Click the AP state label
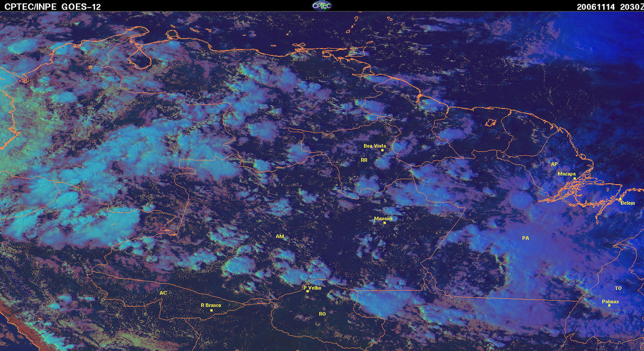This screenshot has width=644, height=351. click(x=554, y=164)
